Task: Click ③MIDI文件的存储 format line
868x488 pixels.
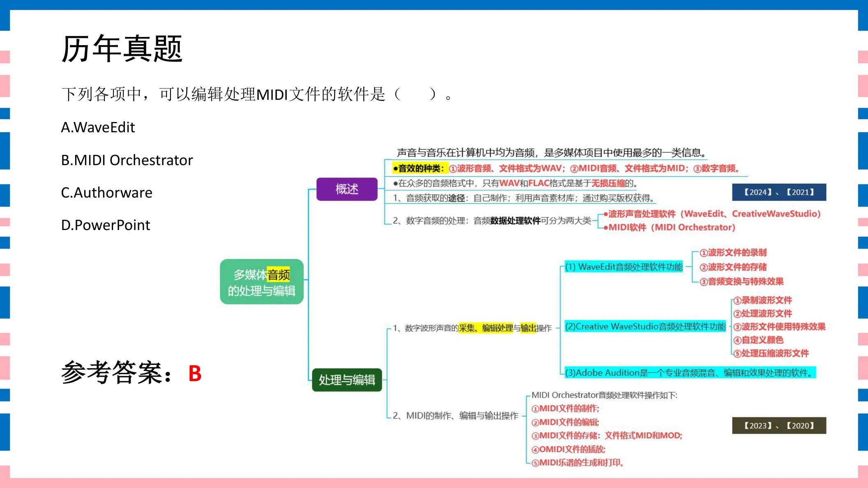Action: pyautogui.click(x=607, y=435)
